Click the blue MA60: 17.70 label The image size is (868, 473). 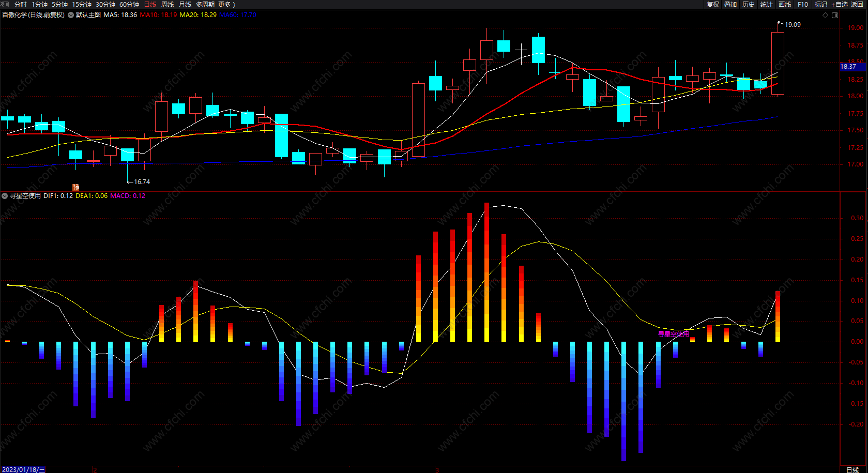coord(238,15)
